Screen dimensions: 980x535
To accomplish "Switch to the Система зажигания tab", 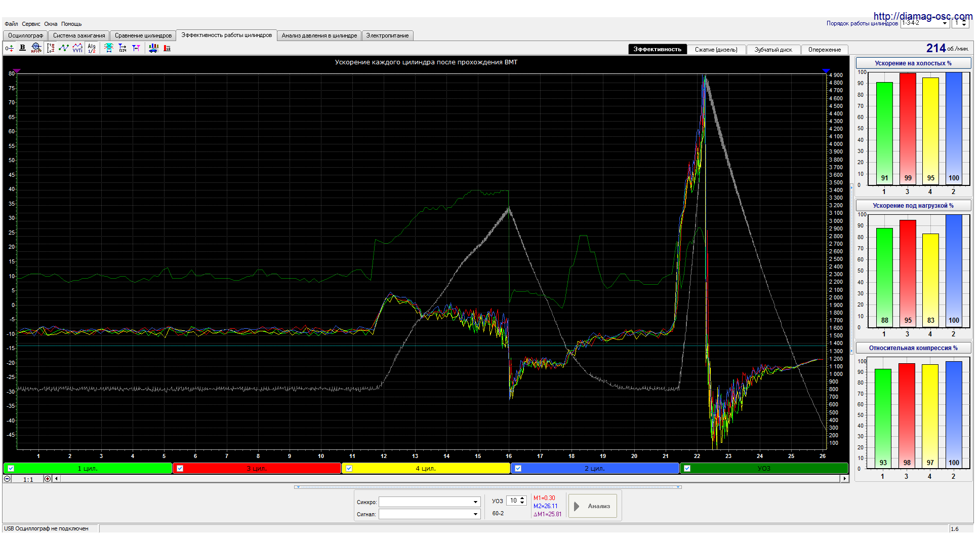I will coord(79,35).
